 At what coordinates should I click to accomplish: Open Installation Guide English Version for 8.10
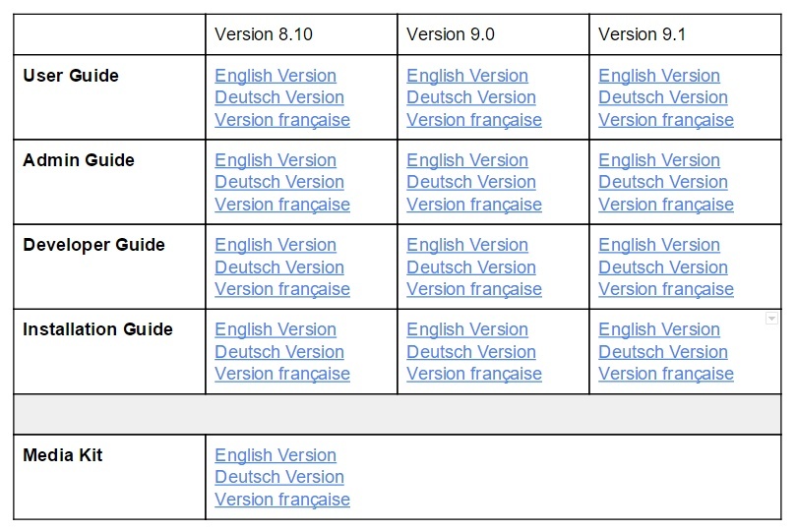pyautogui.click(x=275, y=329)
